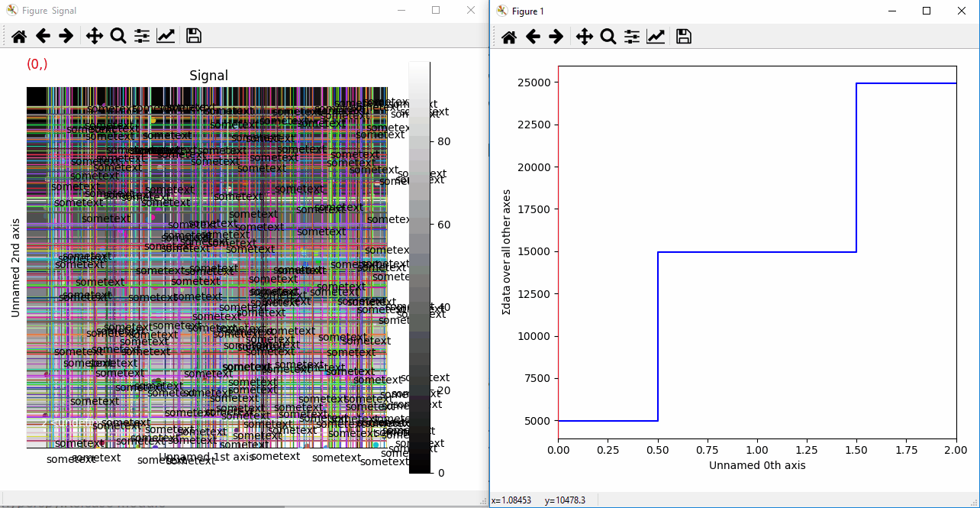This screenshot has height=508, width=980.
Task: Enable zoom-to-rectangle in Signal window
Action: click(118, 35)
